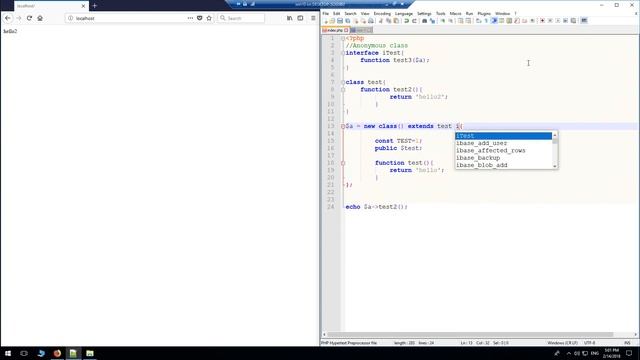Screen dimensions: 640x360
Task: Click the Print toolbar icon
Action: click(x=371, y=20)
